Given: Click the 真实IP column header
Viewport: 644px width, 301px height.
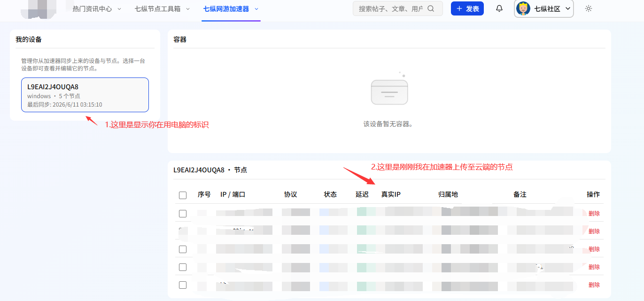Looking at the screenshot, I should (x=391, y=194).
